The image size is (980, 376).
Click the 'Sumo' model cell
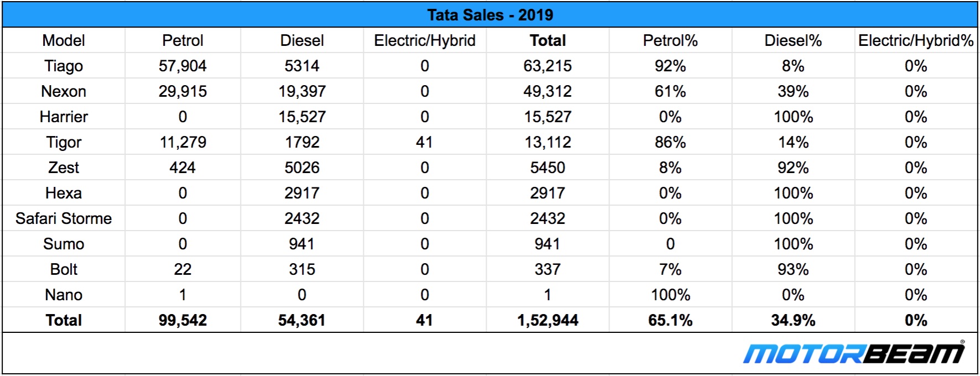click(64, 244)
